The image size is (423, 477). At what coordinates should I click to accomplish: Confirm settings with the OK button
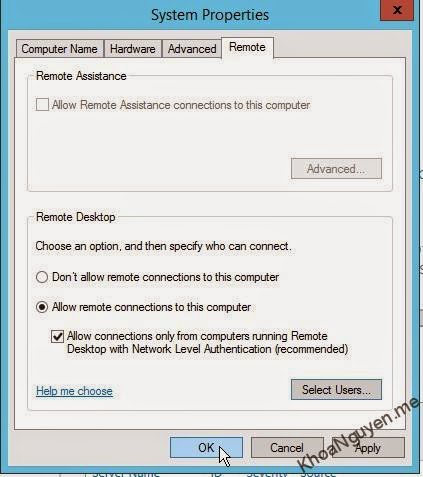(206, 448)
